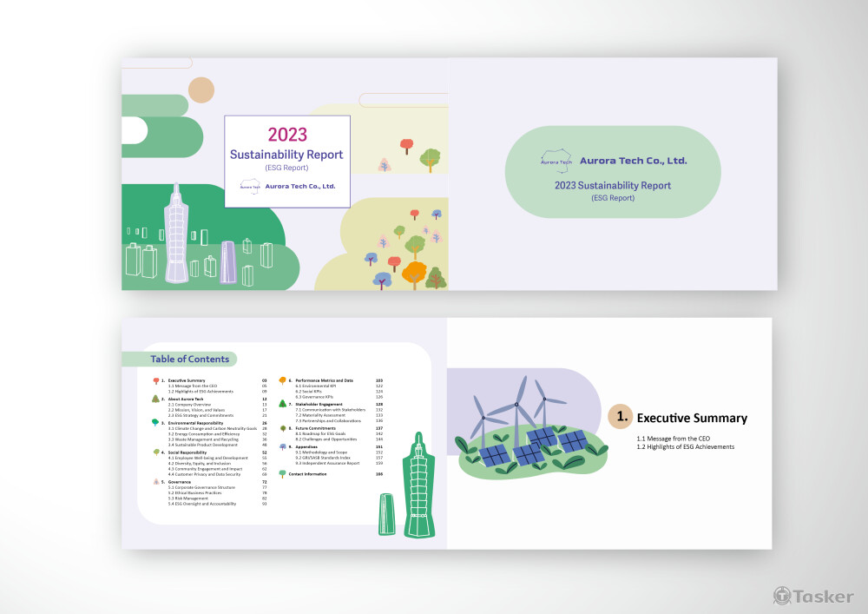Click the green pine icon beside Stakeholder Engagement

pyautogui.click(x=283, y=404)
